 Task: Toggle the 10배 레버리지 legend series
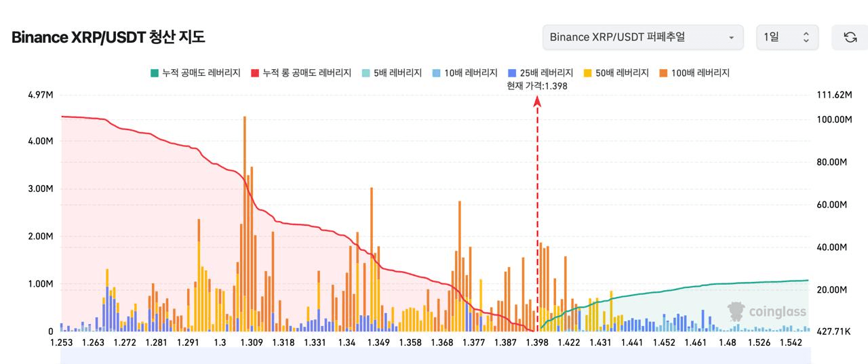point(465,73)
